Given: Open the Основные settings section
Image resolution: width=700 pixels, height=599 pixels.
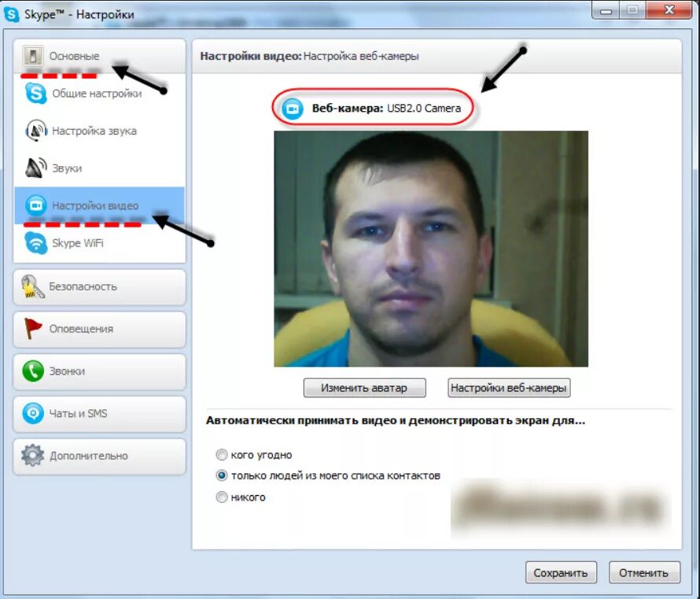Looking at the screenshot, I should click(x=99, y=57).
